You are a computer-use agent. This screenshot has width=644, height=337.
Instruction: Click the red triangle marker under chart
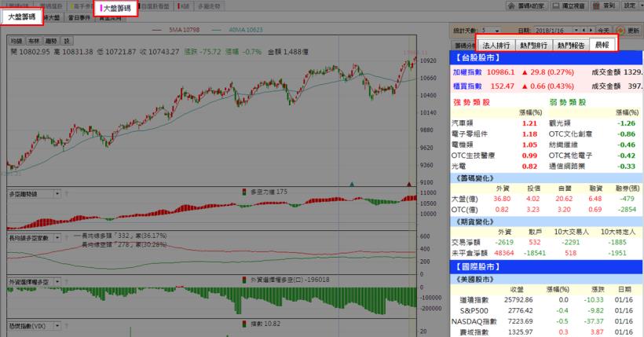[408, 184]
